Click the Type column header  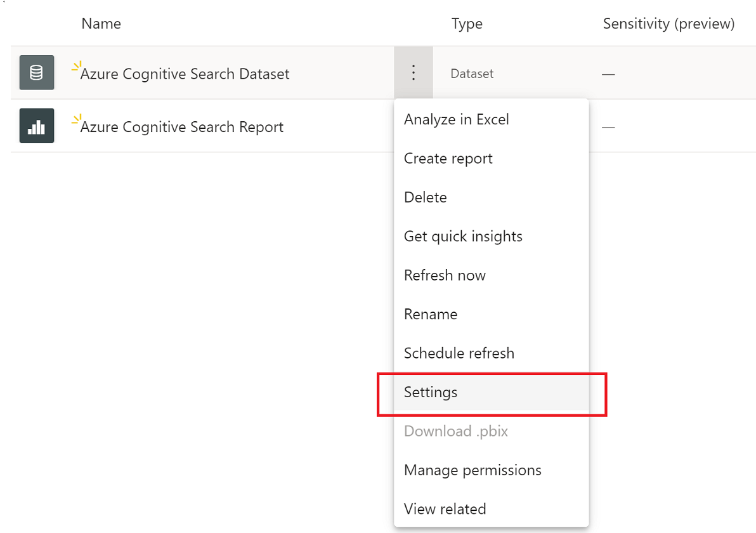[467, 24]
